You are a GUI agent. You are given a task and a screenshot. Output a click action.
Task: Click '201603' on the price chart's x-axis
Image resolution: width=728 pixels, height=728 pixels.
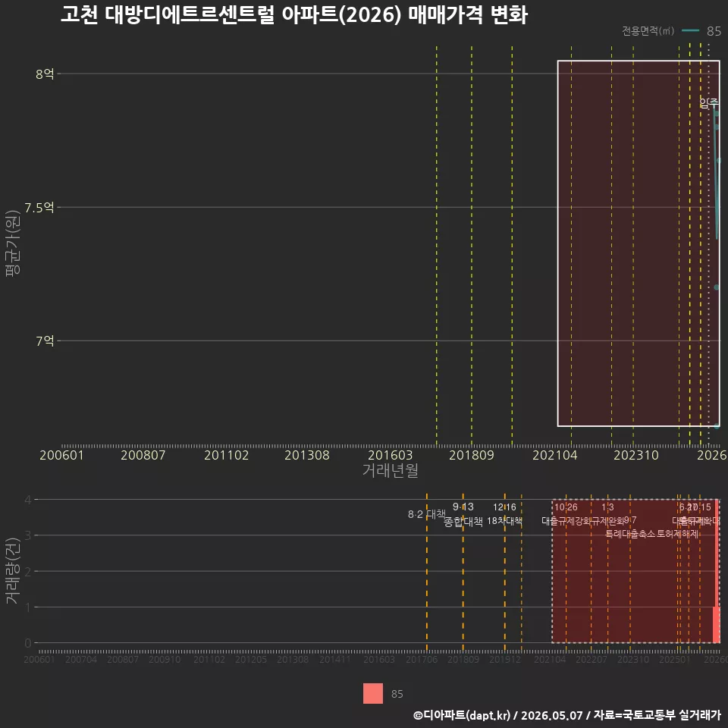click(x=390, y=455)
